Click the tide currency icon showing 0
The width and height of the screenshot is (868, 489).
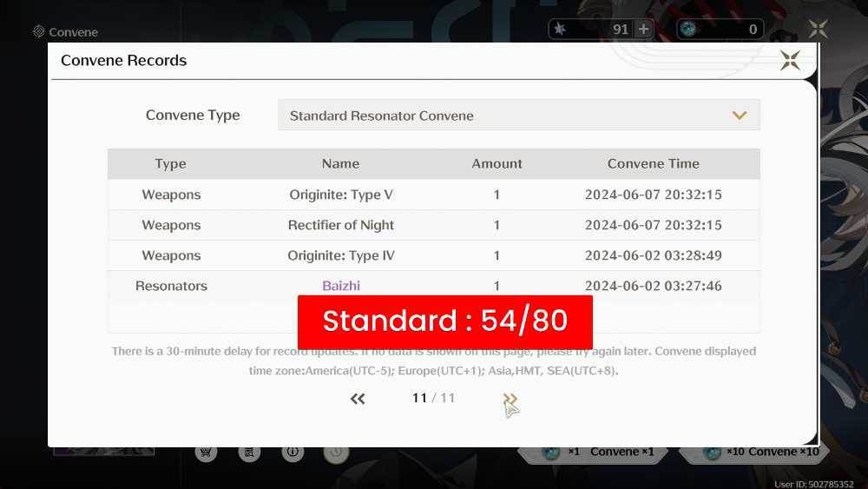(x=688, y=29)
